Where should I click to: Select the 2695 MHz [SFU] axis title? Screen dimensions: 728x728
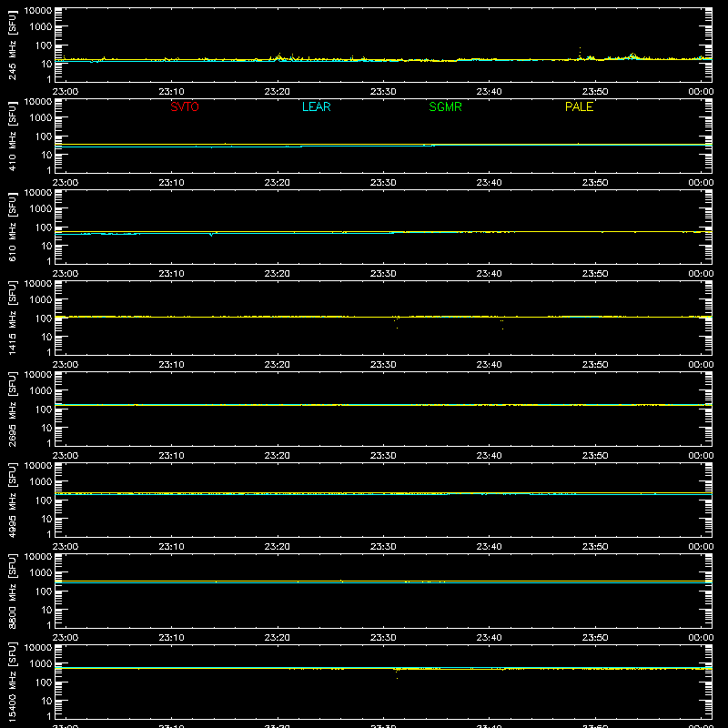pos(13,409)
